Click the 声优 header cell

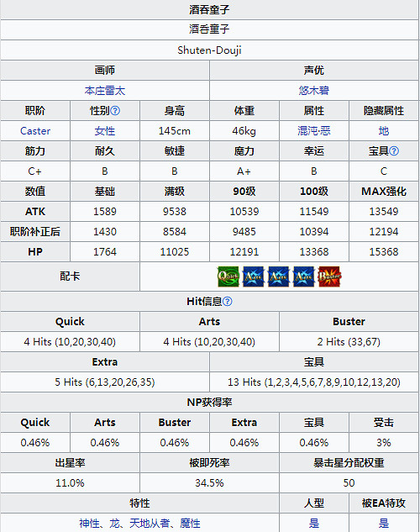[314, 71]
